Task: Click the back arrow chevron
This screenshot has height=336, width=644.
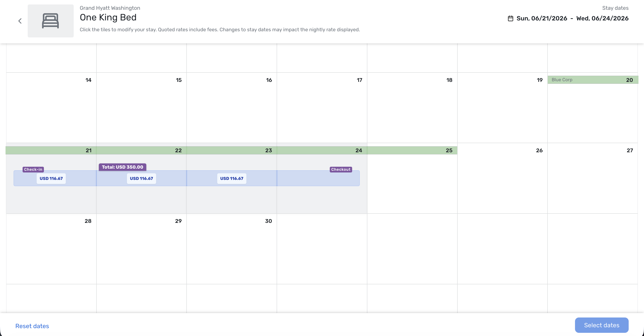Action: click(x=20, y=21)
